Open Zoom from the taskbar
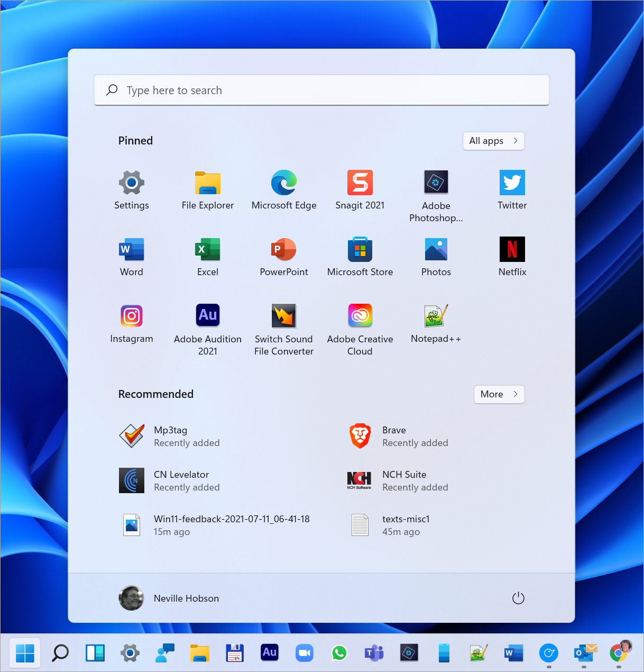 pyautogui.click(x=305, y=653)
